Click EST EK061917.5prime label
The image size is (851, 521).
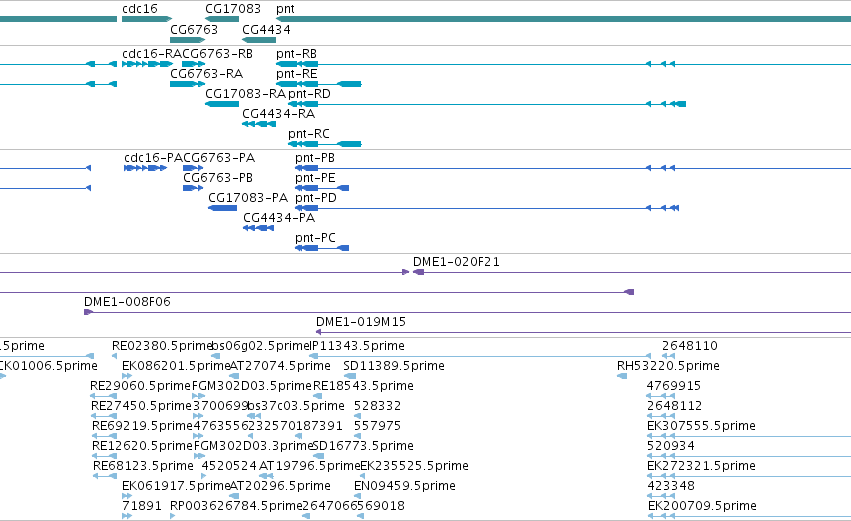(x=176, y=487)
